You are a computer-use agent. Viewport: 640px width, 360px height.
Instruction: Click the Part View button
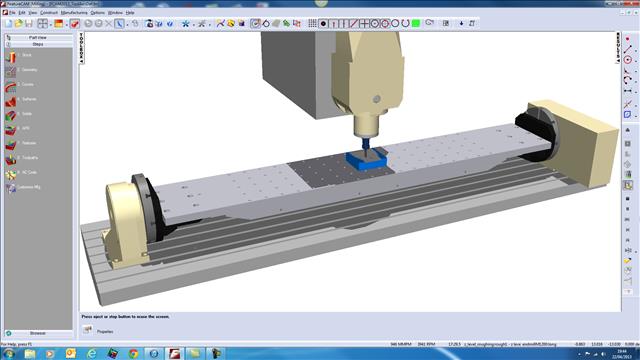coord(38,37)
